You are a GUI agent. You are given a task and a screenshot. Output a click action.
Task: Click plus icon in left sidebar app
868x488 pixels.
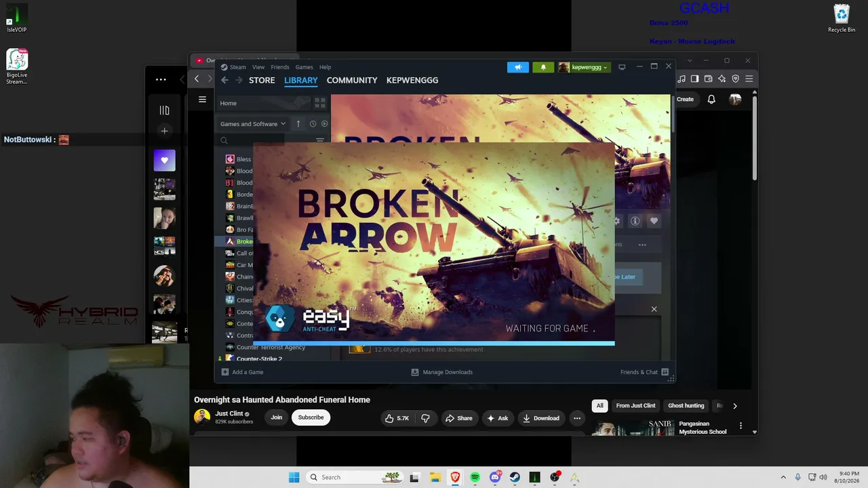click(164, 131)
